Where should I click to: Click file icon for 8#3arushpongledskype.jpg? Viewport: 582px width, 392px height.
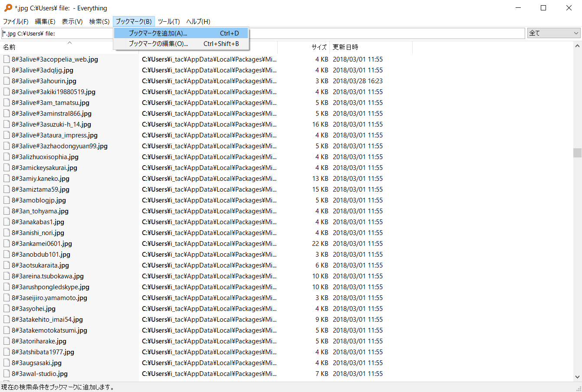7,287
